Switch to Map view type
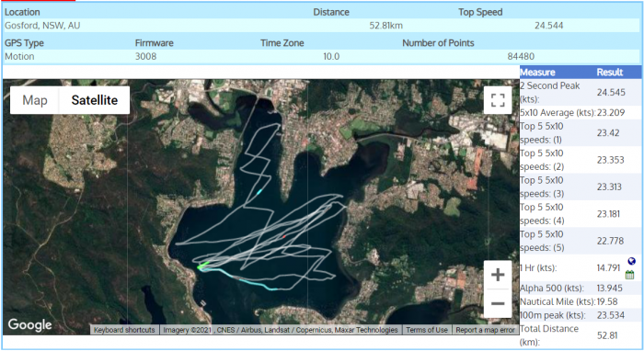The image size is (644, 351). [x=35, y=100]
